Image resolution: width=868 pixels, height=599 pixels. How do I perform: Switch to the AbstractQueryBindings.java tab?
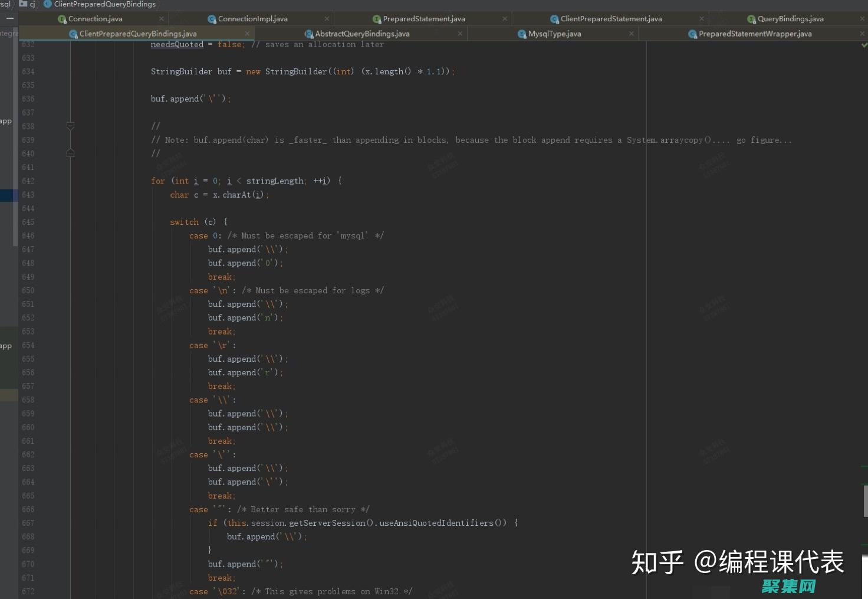point(362,34)
